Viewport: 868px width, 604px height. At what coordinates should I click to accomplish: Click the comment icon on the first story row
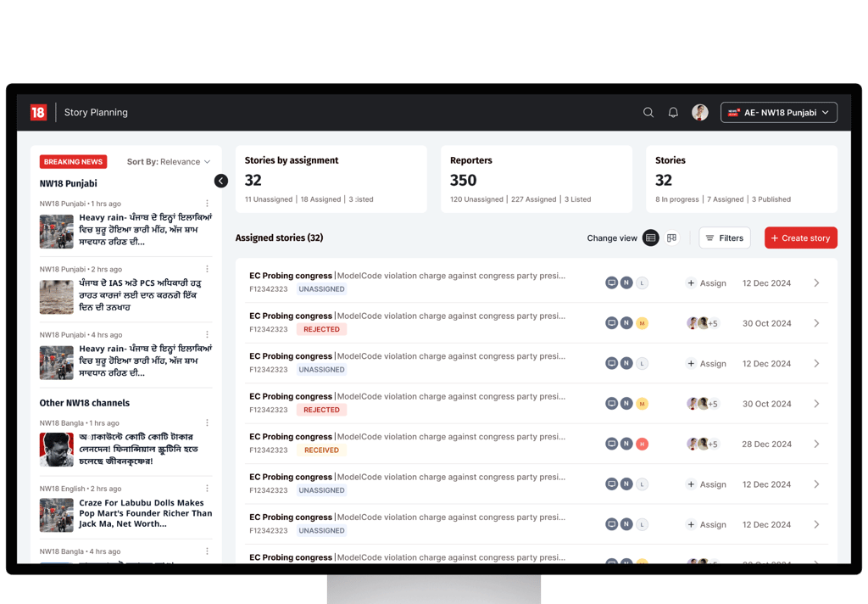pyautogui.click(x=611, y=282)
